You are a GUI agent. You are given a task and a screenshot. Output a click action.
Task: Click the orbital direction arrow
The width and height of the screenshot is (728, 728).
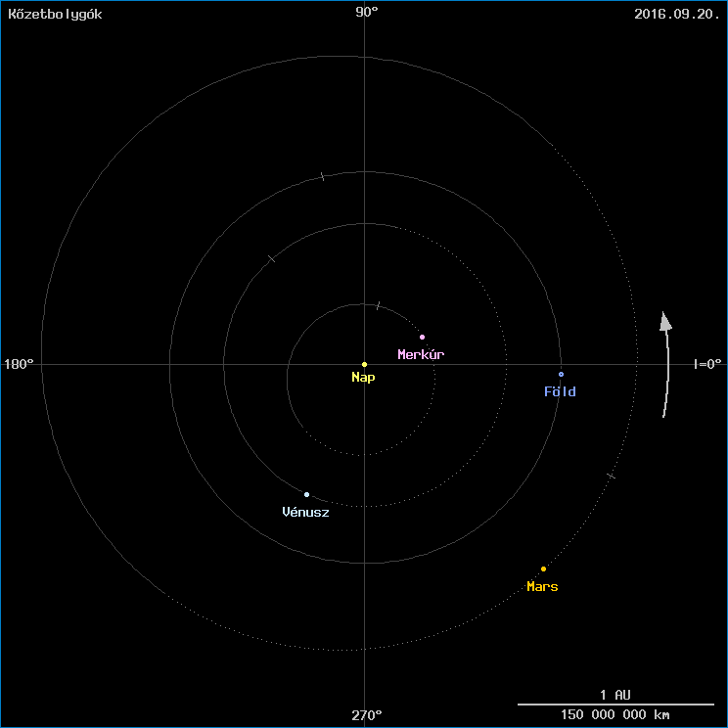[x=666, y=364]
